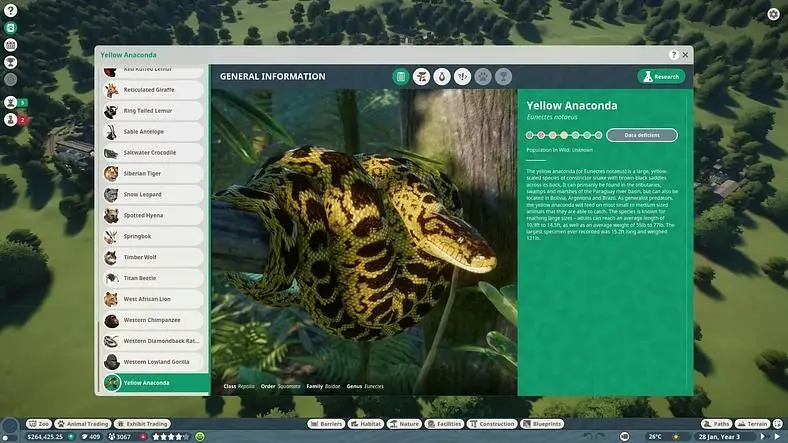Click the date 28 Jan, Year 3
Image resolution: width=788 pixels, height=443 pixels.
(x=719, y=436)
